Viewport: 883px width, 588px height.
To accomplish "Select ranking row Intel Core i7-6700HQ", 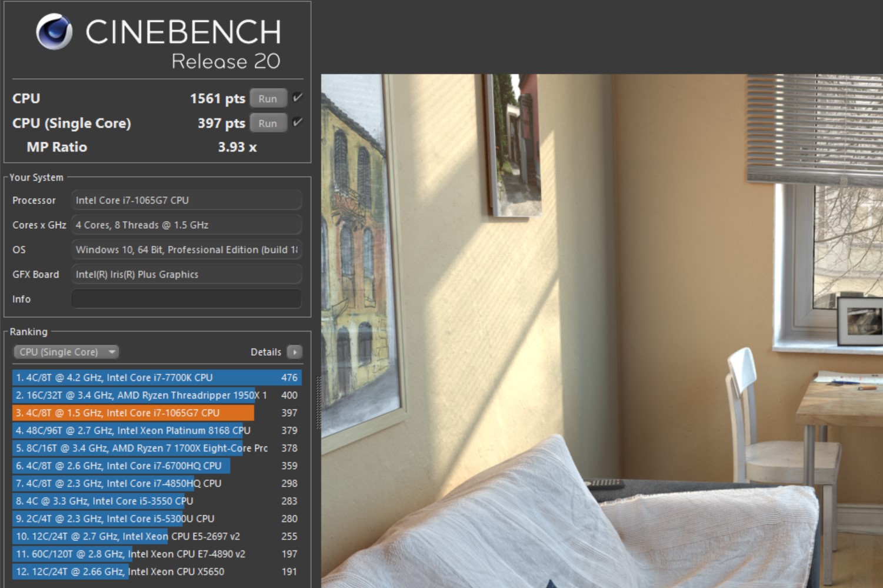I will (x=157, y=466).
